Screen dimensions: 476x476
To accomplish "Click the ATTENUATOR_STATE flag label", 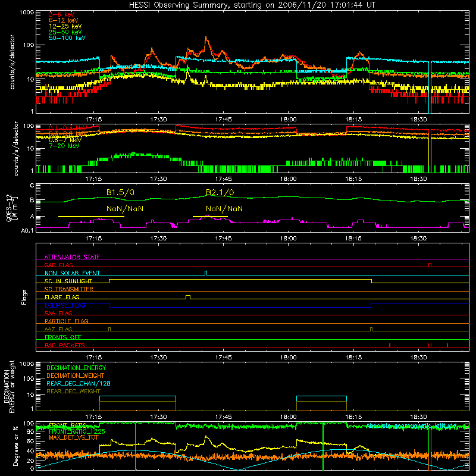I will 72,257.
